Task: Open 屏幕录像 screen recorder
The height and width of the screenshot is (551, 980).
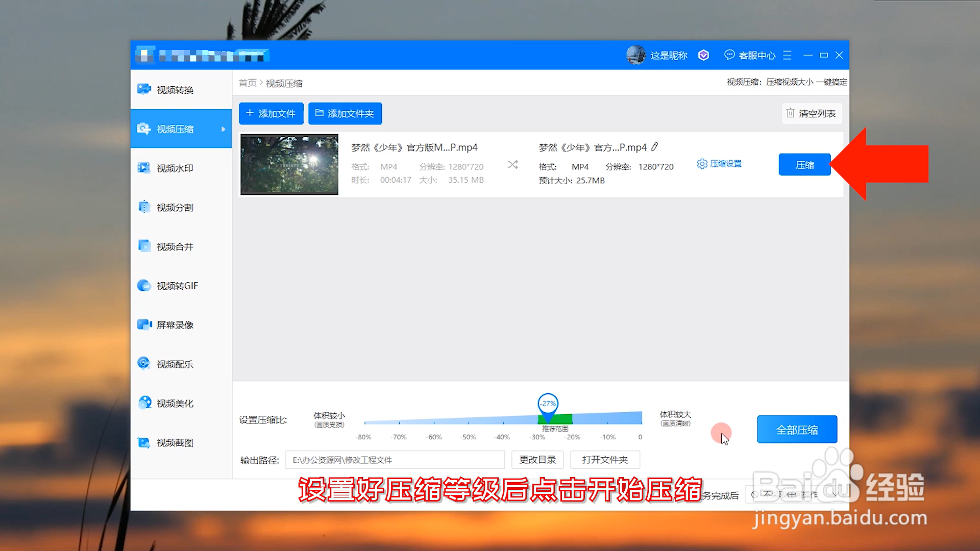Action: pos(175,325)
